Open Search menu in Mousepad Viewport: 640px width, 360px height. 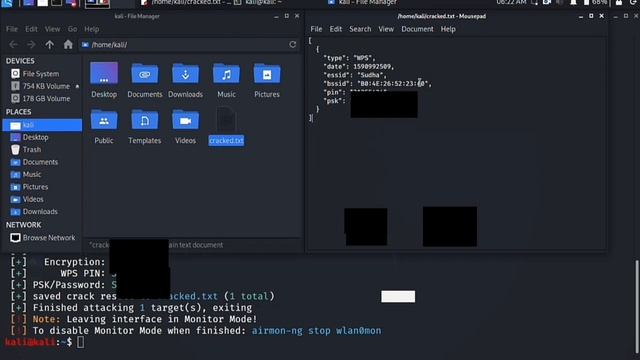tap(360, 29)
